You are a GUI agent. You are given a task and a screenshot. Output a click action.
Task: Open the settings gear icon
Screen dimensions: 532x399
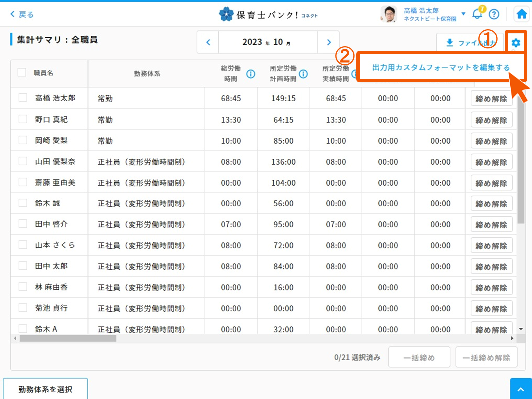(516, 43)
